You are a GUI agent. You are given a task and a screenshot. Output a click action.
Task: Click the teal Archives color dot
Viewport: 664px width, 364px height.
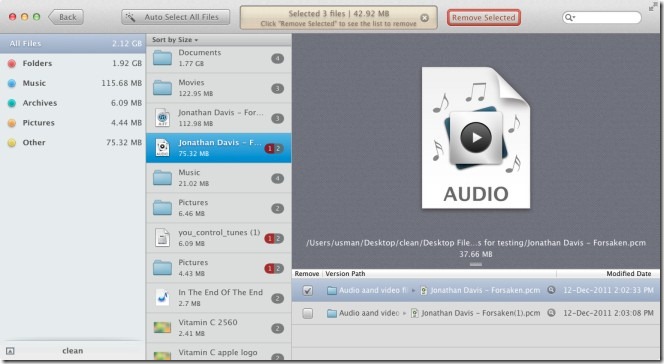click(12, 103)
